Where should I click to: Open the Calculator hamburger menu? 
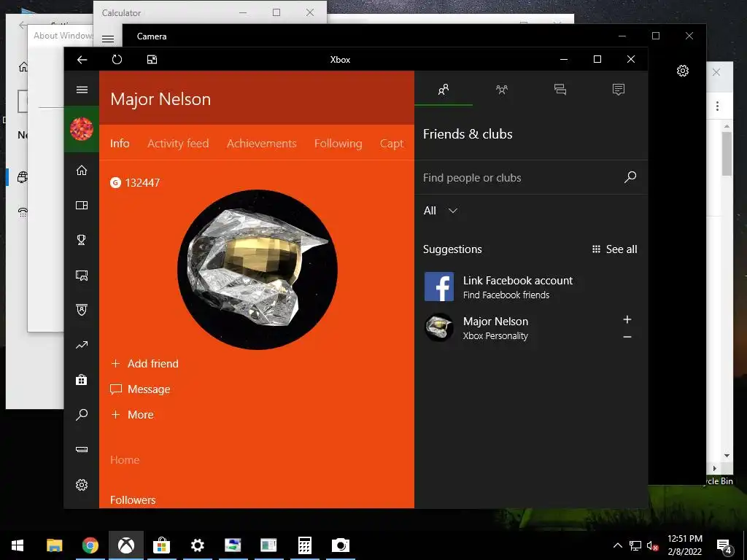tap(108, 39)
